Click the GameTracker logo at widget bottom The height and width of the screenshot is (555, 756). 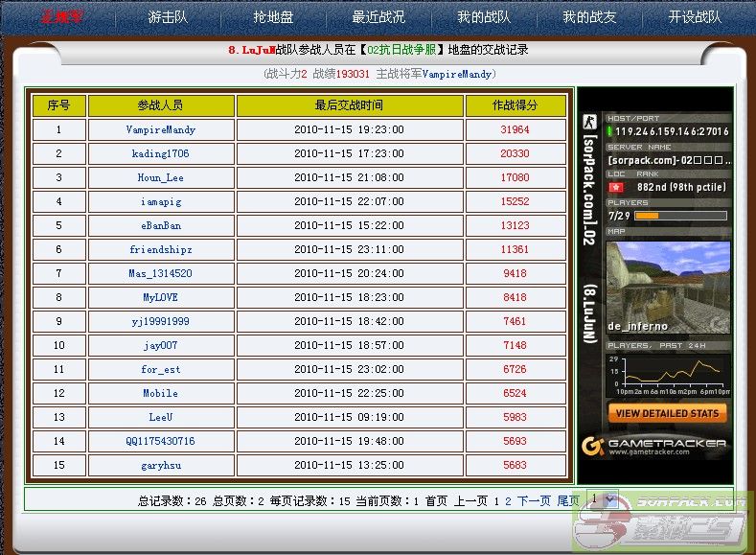(654, 446)
